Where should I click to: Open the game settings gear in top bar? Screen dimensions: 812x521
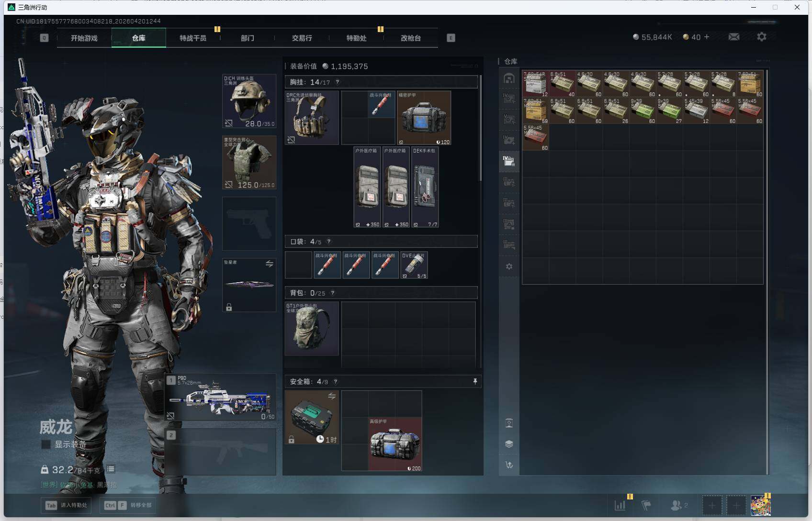click(x=762, y=37)
